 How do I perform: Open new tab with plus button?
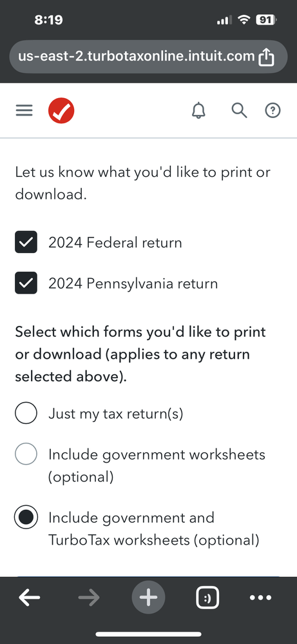tap(148, 597)
